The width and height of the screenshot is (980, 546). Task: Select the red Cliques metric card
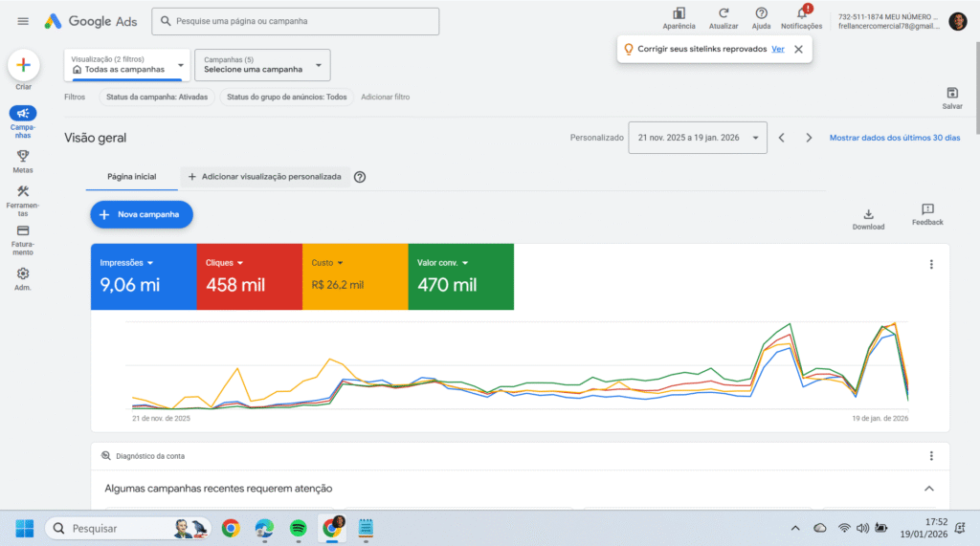(249, 277)
